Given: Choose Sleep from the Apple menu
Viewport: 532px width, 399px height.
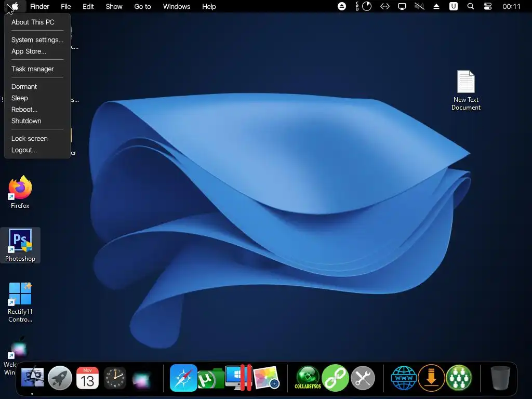Looking at the screenshot, I should (x=20, y=98).
